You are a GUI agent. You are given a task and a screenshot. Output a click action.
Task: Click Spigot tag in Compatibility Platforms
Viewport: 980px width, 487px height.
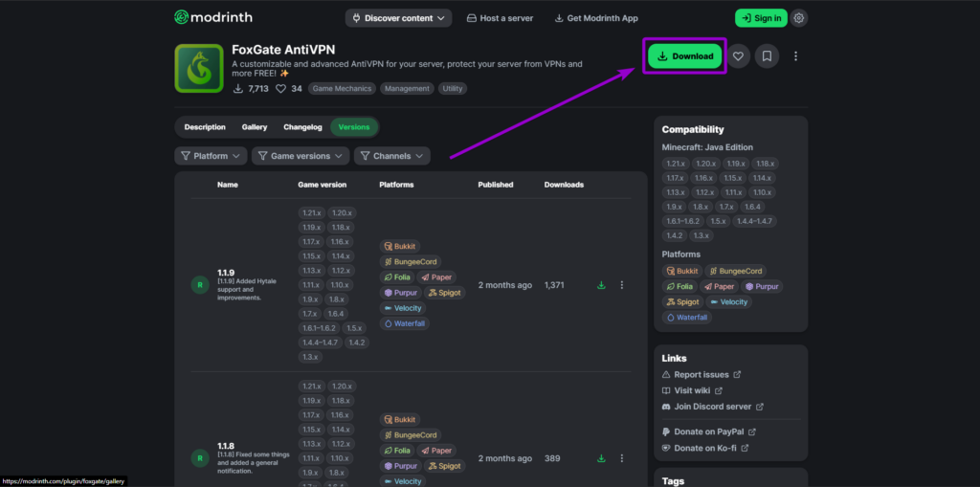coord(682,302)
